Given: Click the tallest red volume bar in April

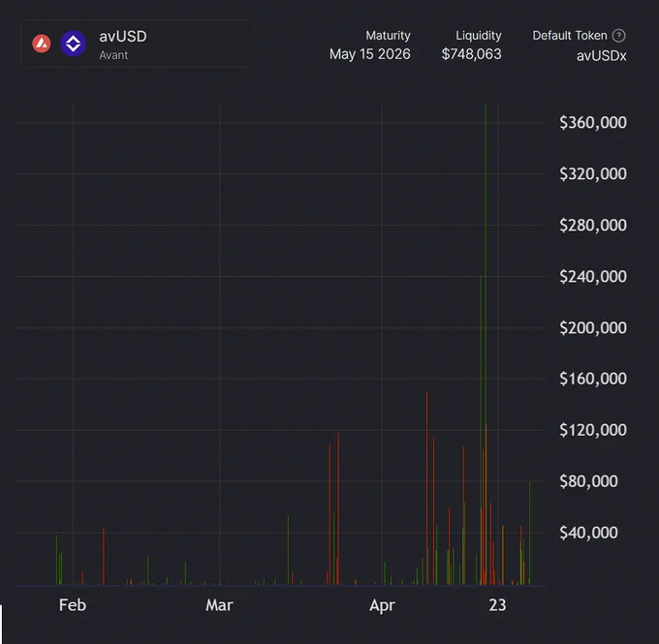Looking at the screenshot, I should coord(427,488).
